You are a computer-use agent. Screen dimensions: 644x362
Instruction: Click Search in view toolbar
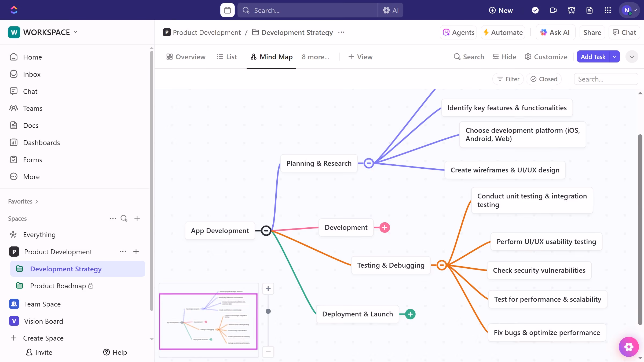tap(469, 57)
